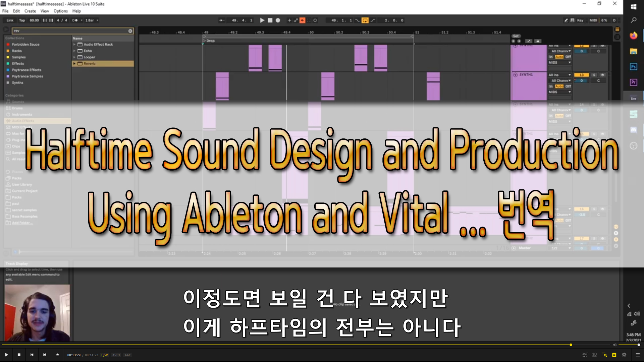644x362 pixels.
Task: Click the Set locator button
Action: (x=516, y=36)
